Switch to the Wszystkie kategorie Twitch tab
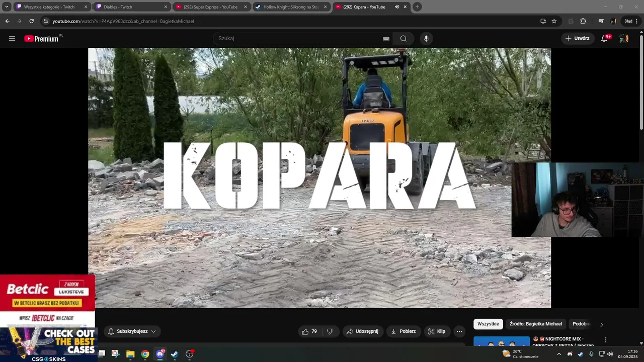This screenshot has width=644, height=362. coord(52,7)
